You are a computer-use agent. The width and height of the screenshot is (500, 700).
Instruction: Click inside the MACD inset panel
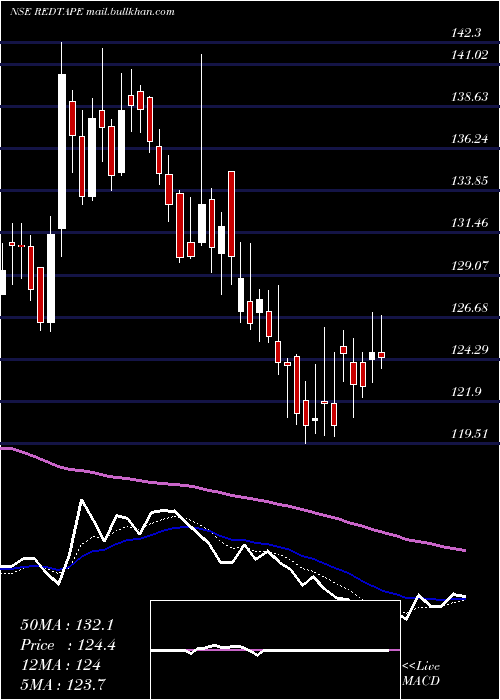point(275,650)
